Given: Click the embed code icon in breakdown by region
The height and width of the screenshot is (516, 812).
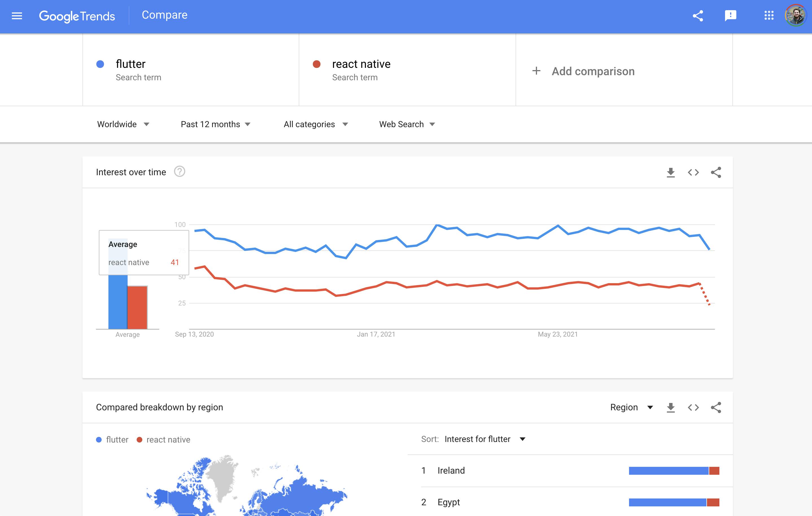Looking at the screenshot, I should tap(693, 407).
